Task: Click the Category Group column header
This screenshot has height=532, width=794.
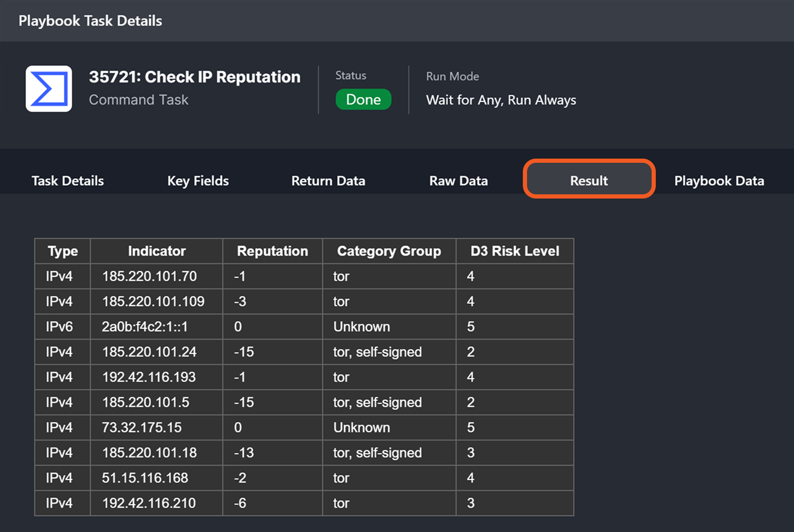Action: click(389, 251)
